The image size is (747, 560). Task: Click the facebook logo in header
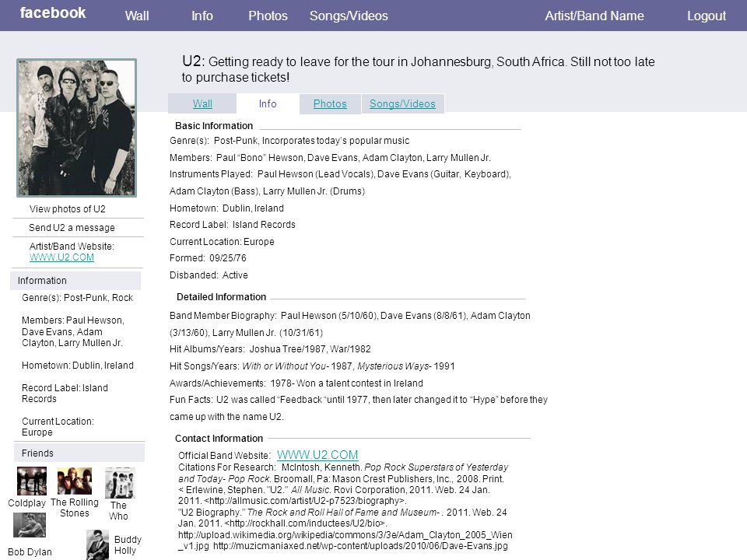point(53,13)
